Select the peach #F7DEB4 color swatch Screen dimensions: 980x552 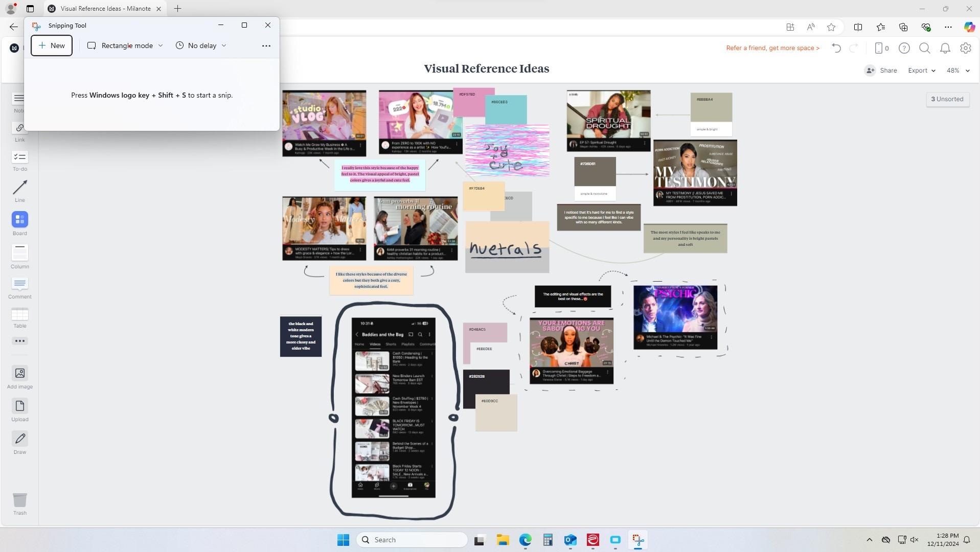coord(484,196)
